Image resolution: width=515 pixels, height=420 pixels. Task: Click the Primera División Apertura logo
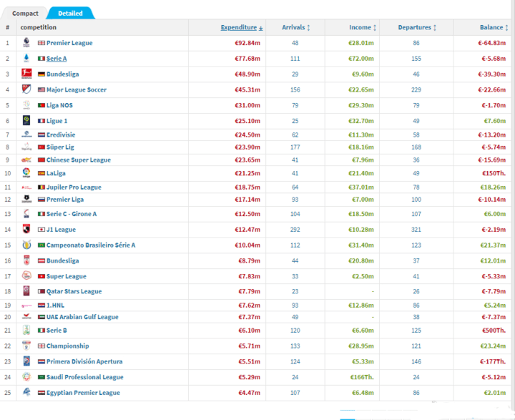coord(26,361)
